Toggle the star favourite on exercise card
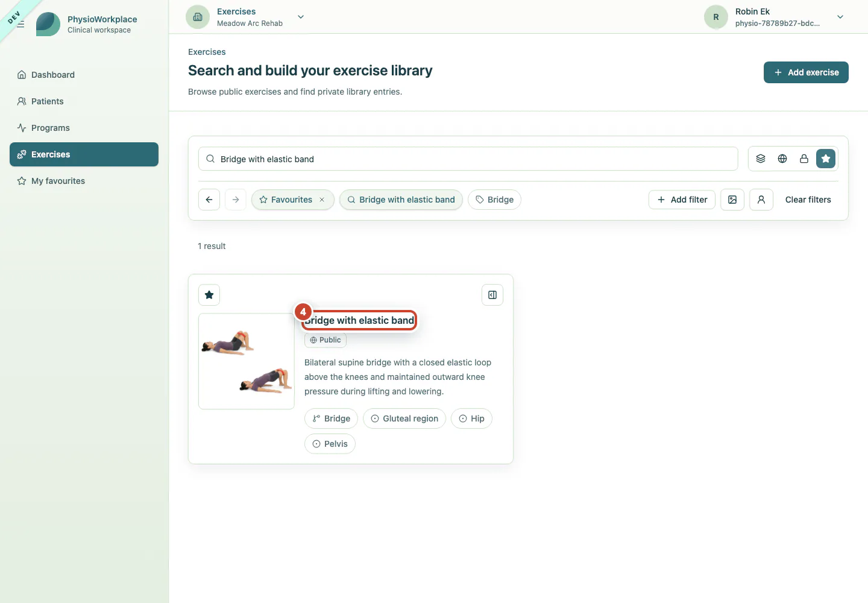Image resolution: width=868 pixels, height=603 pixels. coord(209,295)
